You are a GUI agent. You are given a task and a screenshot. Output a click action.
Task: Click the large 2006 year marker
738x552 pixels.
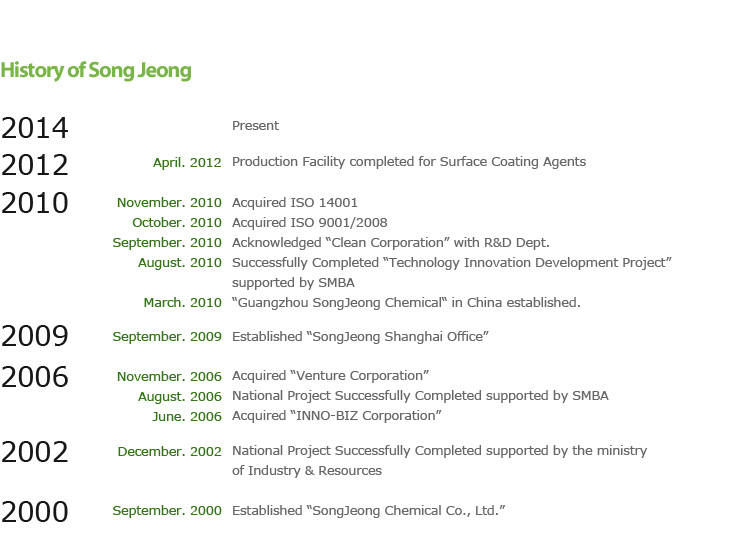(x=35, y=377)
